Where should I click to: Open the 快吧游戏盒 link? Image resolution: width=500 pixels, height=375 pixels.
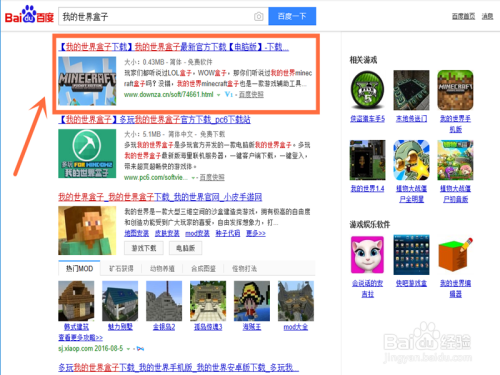click(x=411, y=283)
